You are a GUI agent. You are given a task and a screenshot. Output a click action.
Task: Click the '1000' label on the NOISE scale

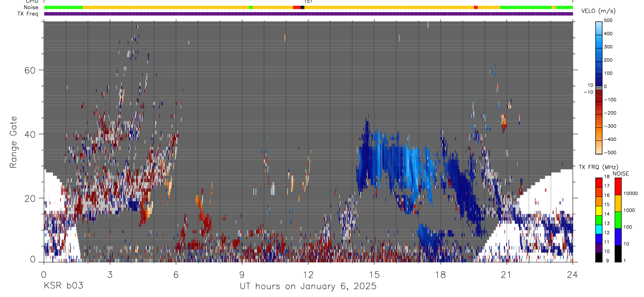(x=630, y=211)
